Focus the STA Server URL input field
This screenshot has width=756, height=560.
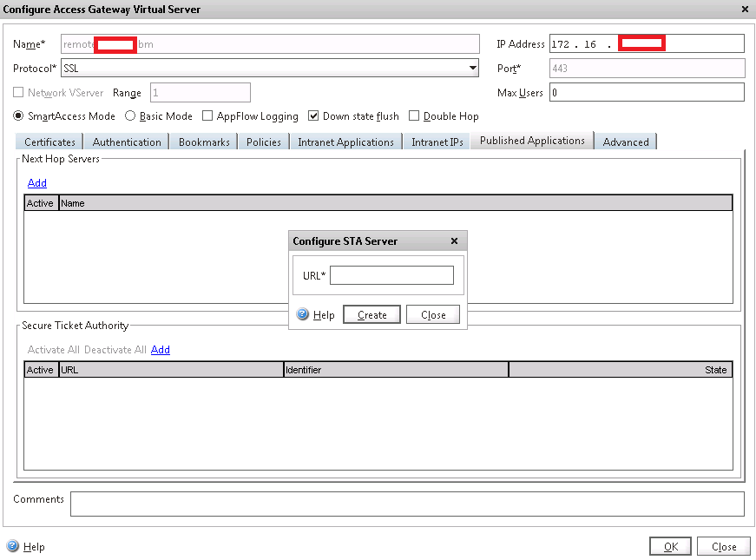(391, 275)
